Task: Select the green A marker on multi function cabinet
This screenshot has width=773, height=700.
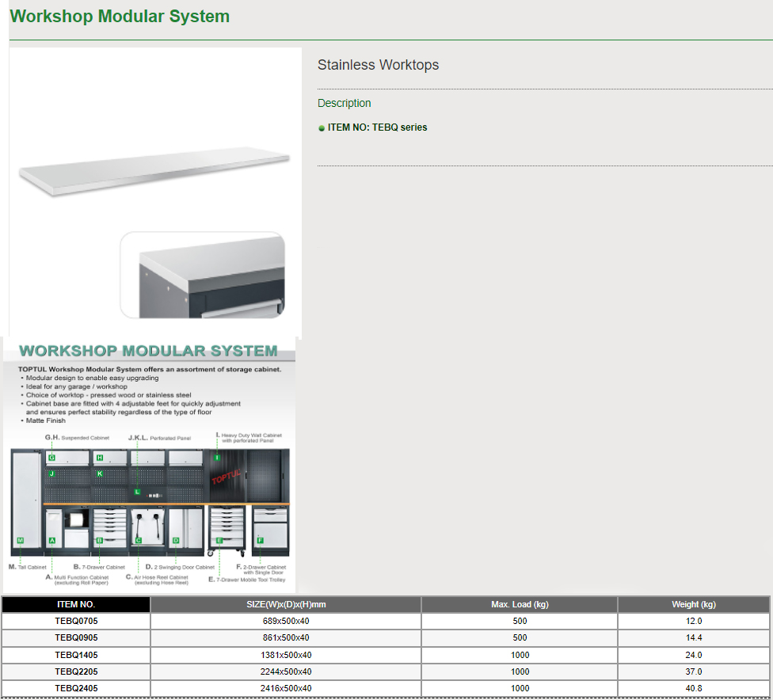Action: pos(51,541)
